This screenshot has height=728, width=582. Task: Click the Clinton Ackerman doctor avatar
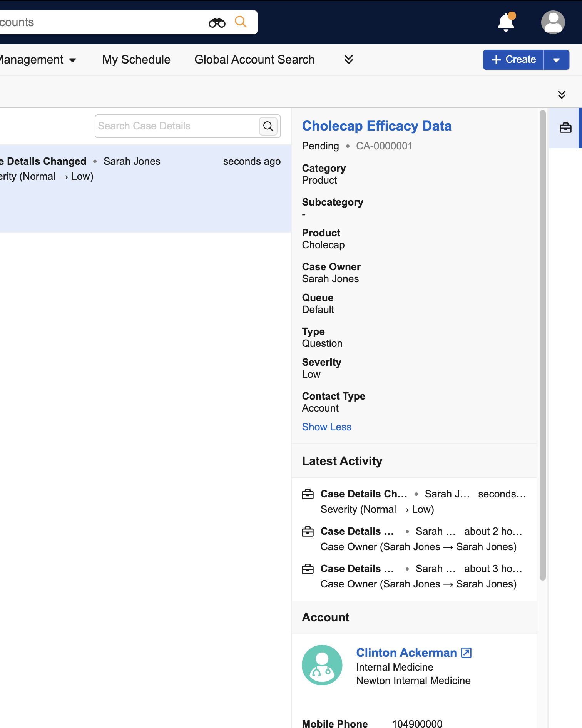point(322,665)
